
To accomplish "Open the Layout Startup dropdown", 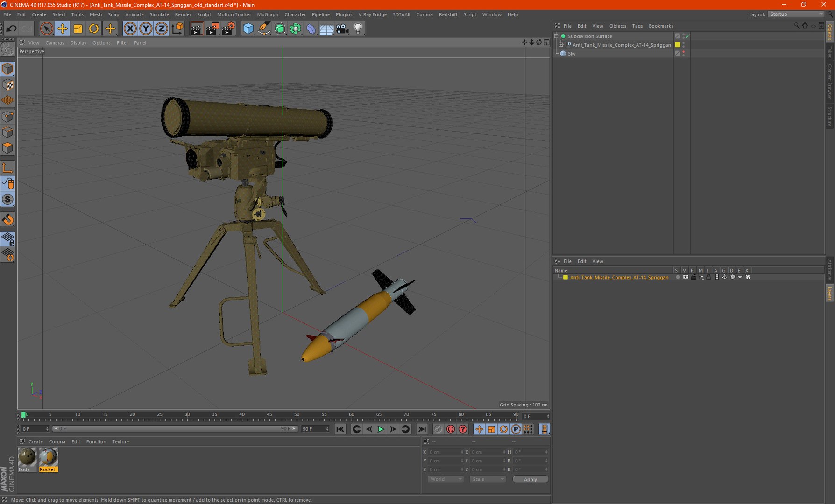I will pos(796,14).
